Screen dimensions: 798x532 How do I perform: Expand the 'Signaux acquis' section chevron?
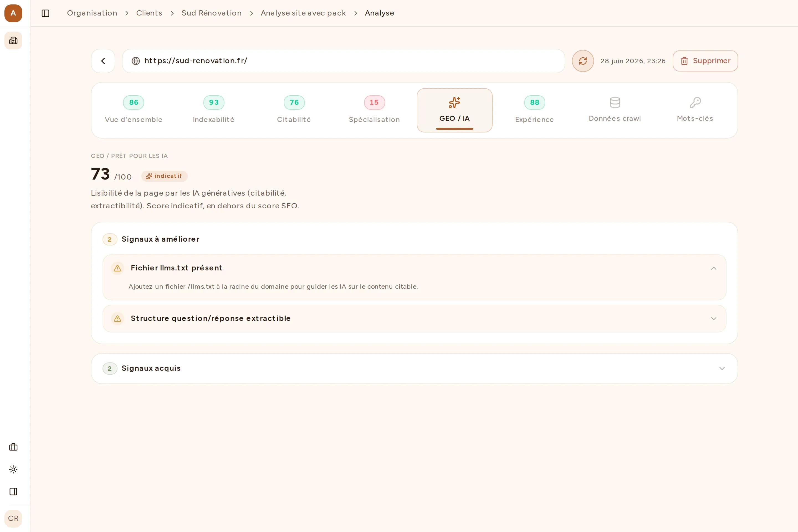(x=722, y=369)
